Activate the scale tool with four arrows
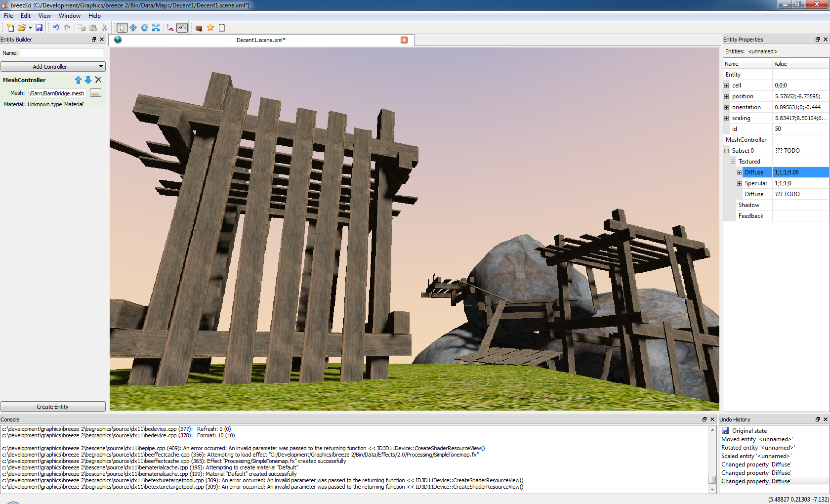The image size is (830, 504). click(156, 28)
